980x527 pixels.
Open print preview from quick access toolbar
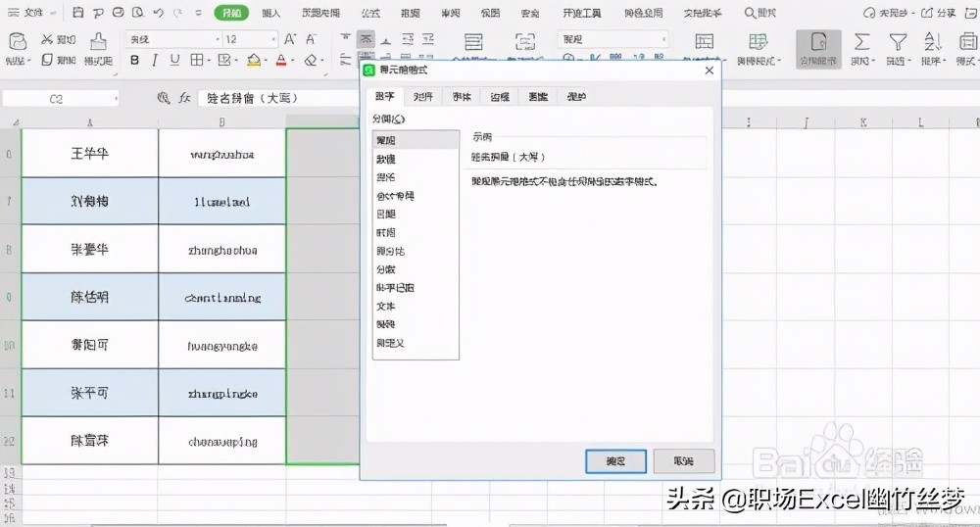(138, 12)
